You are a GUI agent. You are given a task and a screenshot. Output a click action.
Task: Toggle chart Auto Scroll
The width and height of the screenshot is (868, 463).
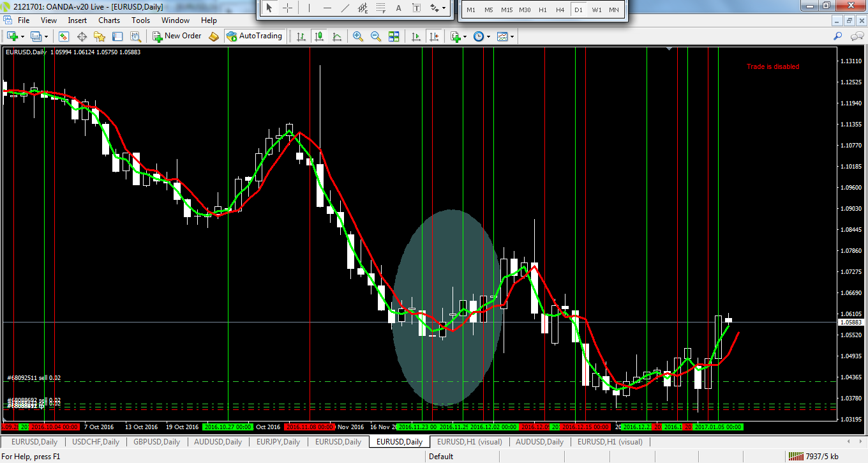pos(416,36)
